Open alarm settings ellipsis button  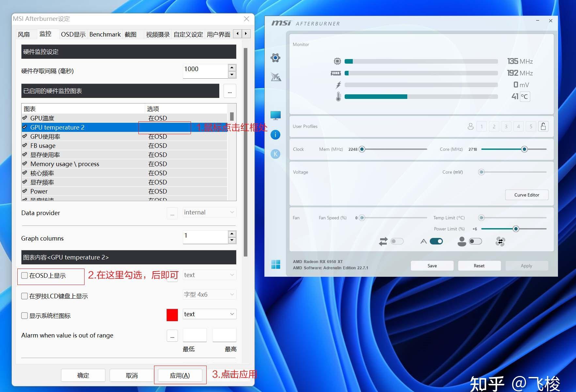(172, 336)
